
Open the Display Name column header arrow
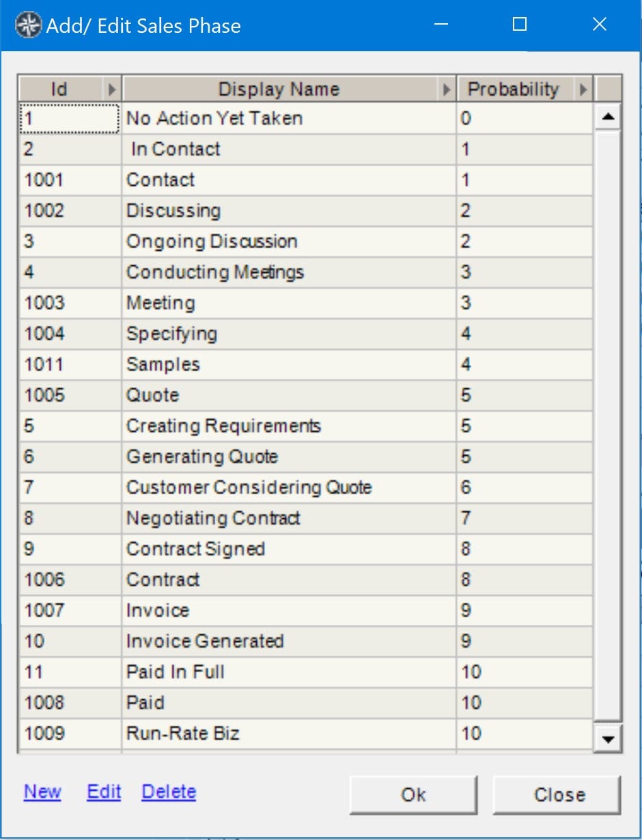tap(447, 90)
